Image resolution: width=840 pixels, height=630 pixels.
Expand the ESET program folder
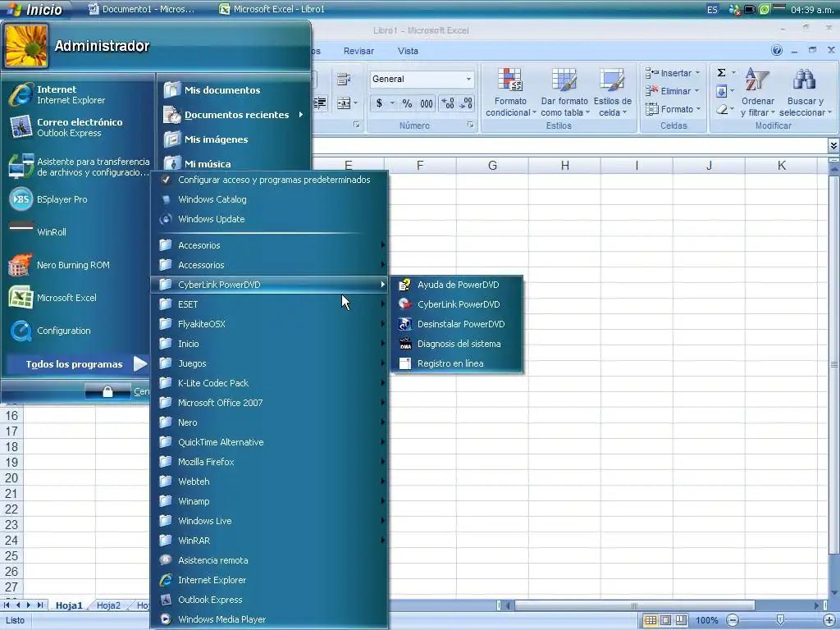269,304
